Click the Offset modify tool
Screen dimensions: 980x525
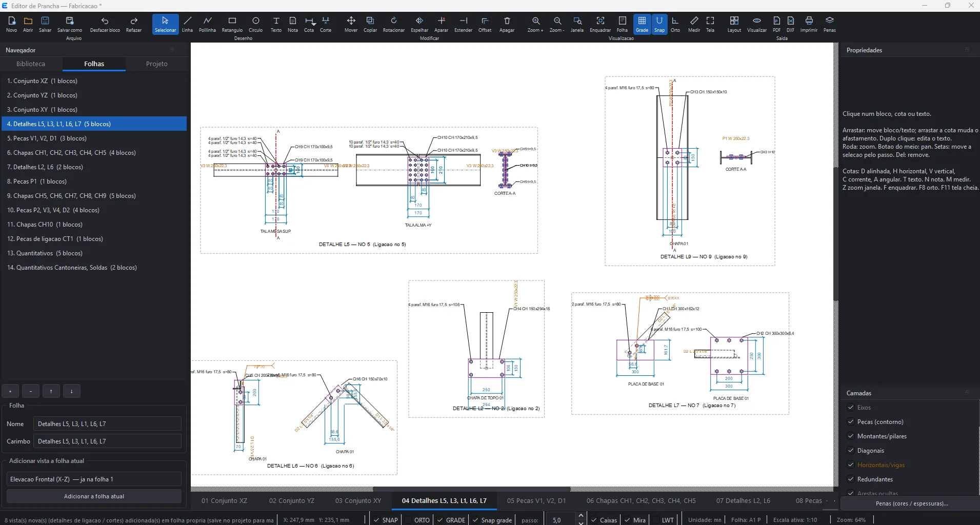(485, 24)
